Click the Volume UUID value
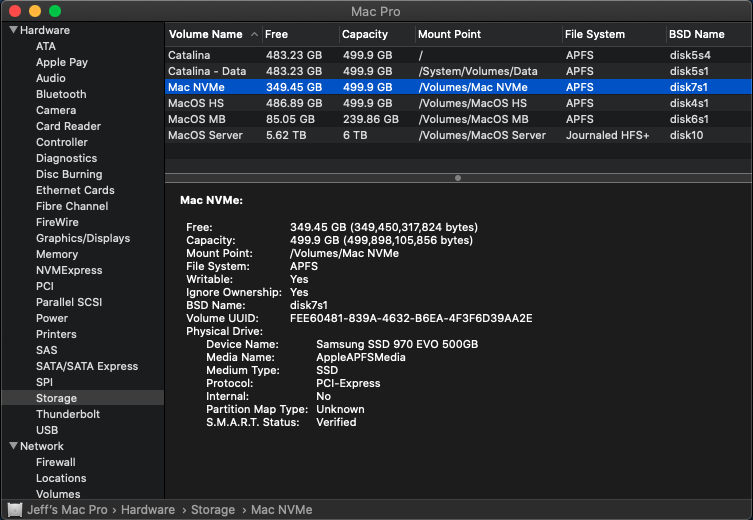Viewport: 753px width, 520px height. tap(411, 318)
